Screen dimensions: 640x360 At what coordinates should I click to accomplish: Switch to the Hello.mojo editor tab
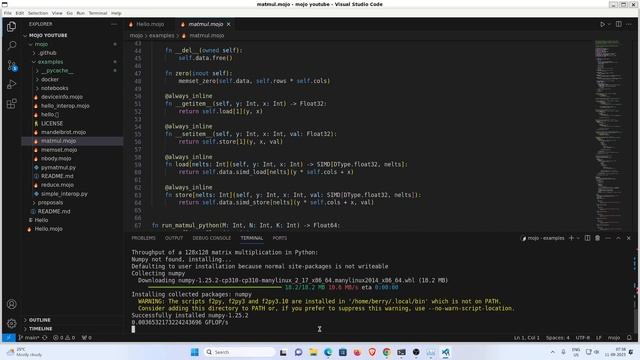[x=150, y=24]
